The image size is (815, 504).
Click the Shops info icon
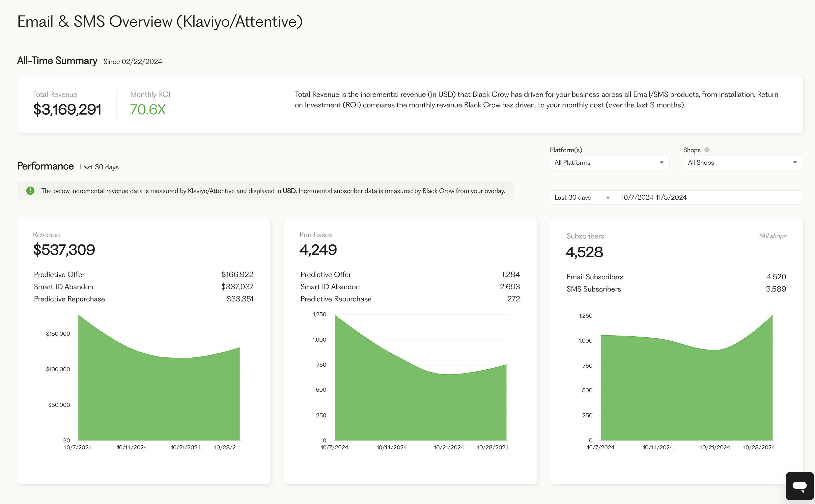coord(707,150)
